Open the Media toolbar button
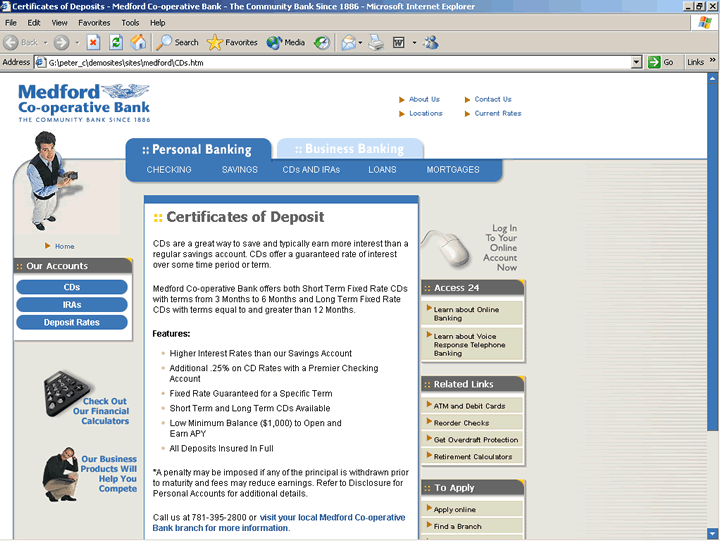 pos(286,43)
